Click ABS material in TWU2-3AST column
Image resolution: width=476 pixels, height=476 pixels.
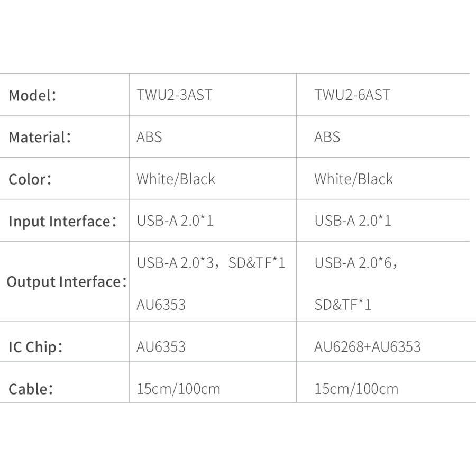149,137
